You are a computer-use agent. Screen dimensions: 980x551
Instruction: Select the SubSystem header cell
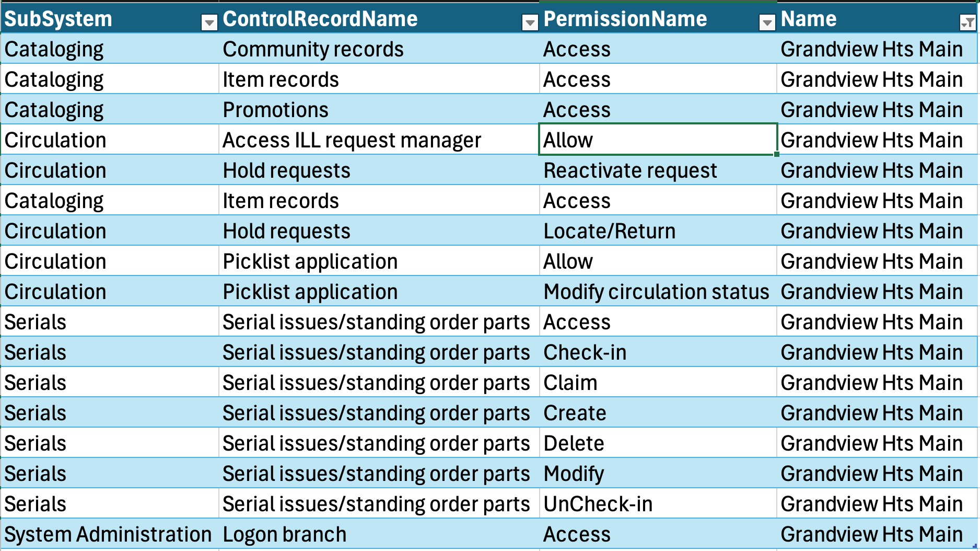(x=110, y=19)
